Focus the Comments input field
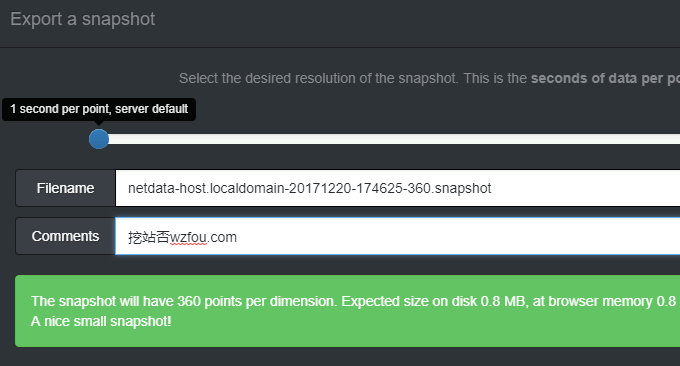 point(397,236)
